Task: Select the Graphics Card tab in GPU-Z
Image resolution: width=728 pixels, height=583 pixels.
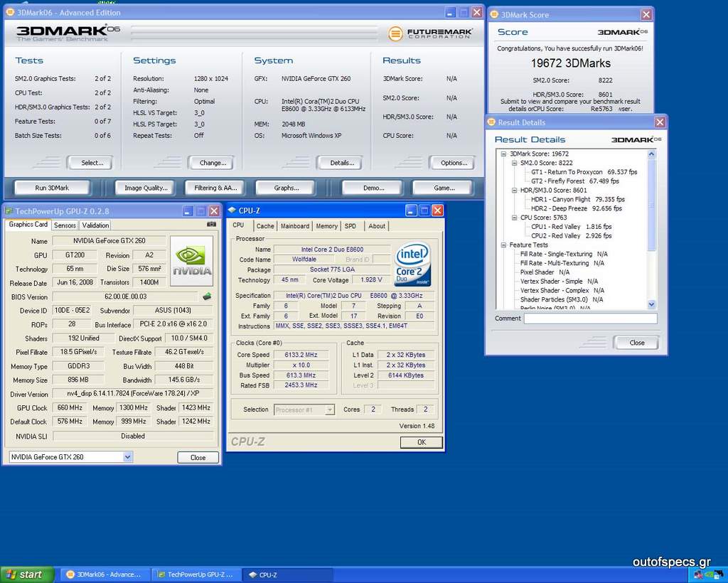Action: [28, 224]
